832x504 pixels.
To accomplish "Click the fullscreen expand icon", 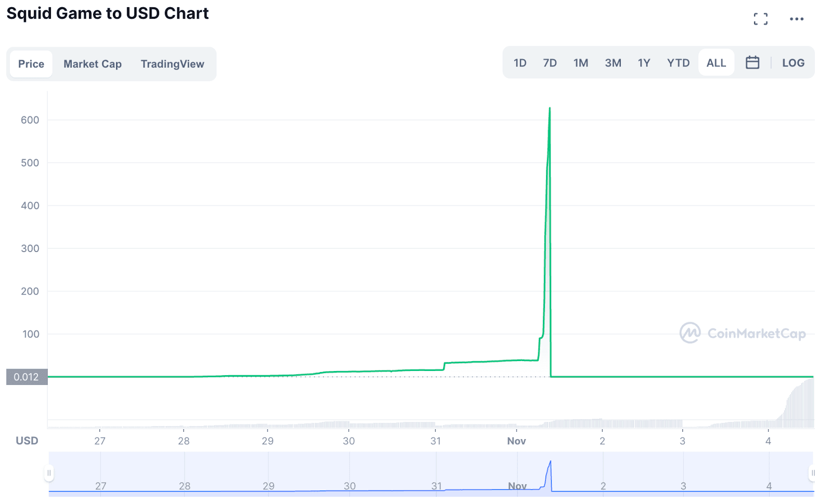I will (760, 19).
